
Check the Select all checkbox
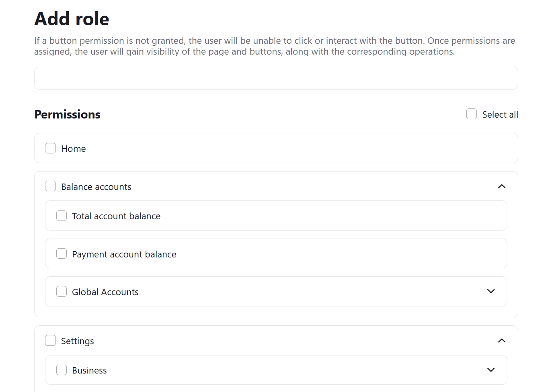coord(471,114)
